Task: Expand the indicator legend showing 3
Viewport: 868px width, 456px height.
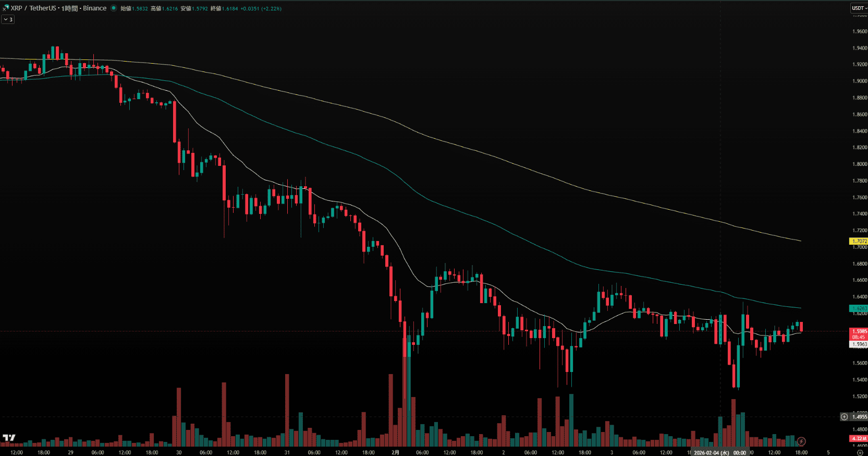Action: 8,19
